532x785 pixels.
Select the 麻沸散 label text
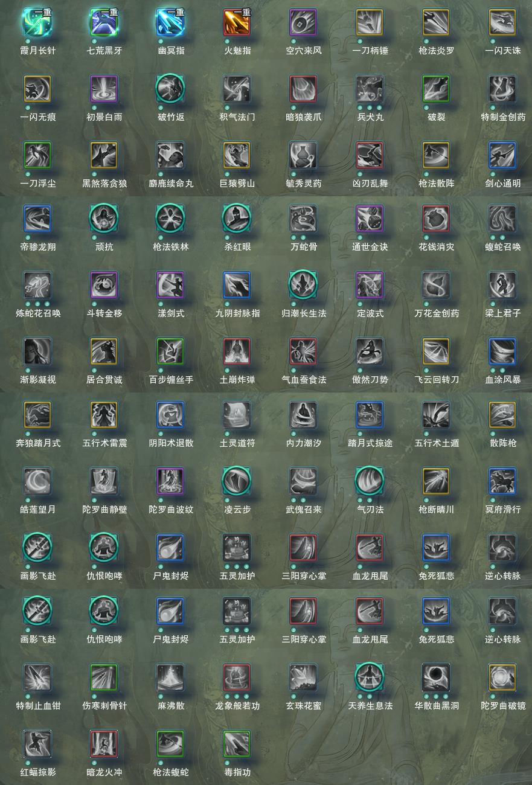point(170,705)
